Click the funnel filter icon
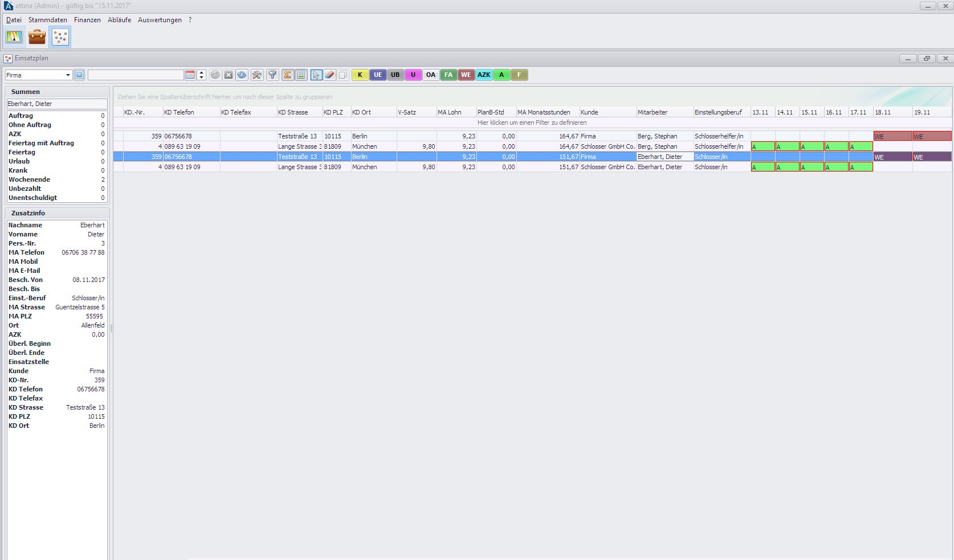This screenshot has height=560, width=954. click(x=272, y=75)
